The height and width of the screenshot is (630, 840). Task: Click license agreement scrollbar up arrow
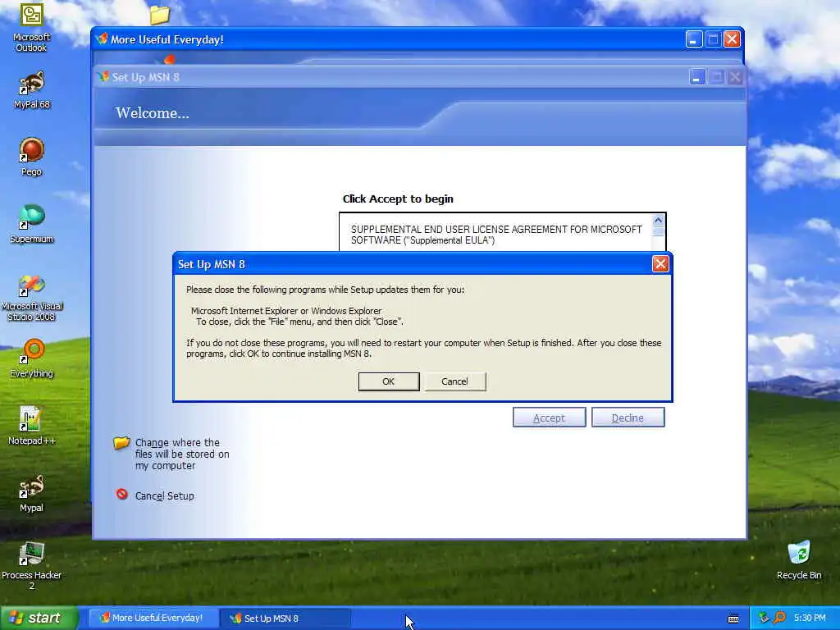click(658, 220)
